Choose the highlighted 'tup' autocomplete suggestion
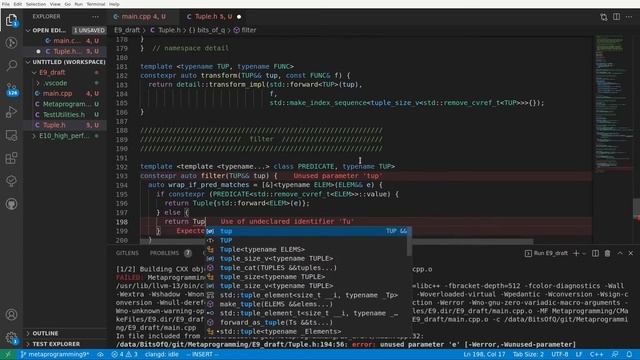This screenshot has width=640, height=360. click(x=307, y=231)
